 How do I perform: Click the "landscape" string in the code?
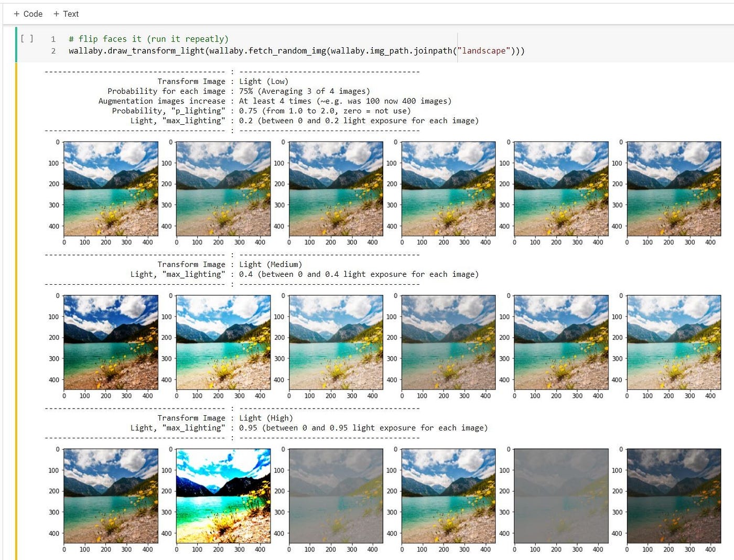click(x=484, y=51)
